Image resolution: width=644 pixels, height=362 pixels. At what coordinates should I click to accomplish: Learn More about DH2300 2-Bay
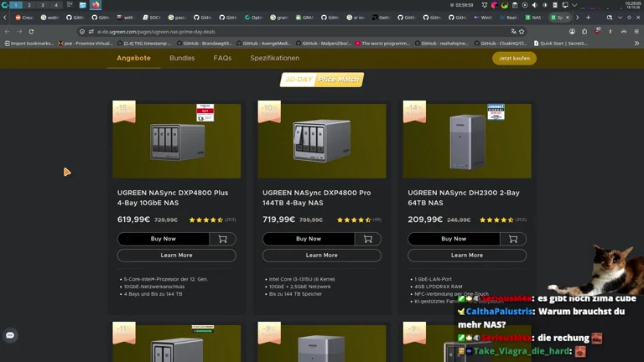467,256
